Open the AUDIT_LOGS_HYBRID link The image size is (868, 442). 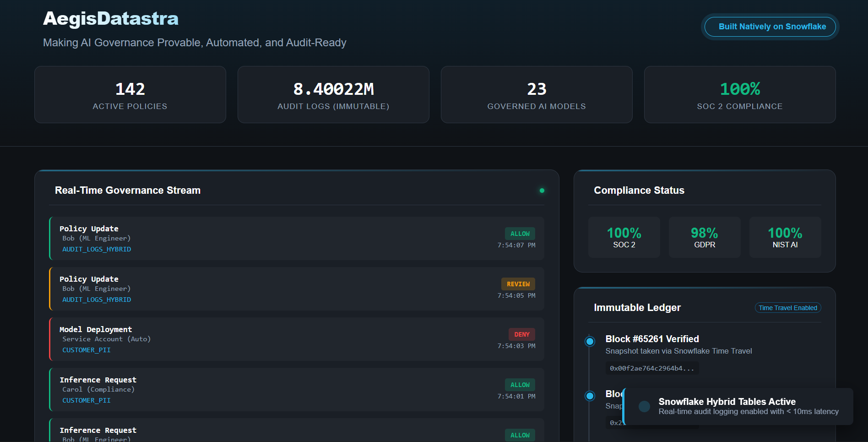click(x=96, y=249)
